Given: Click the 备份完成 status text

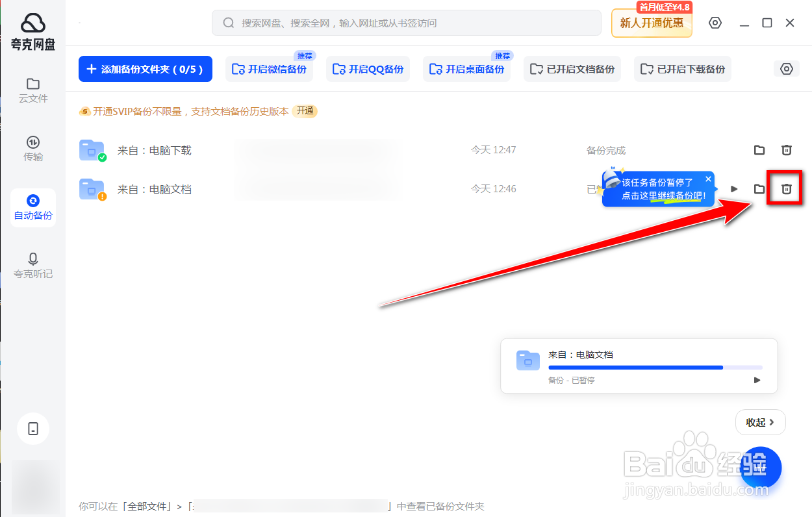Looking at the screenshot, I should [x=606, y=150].
